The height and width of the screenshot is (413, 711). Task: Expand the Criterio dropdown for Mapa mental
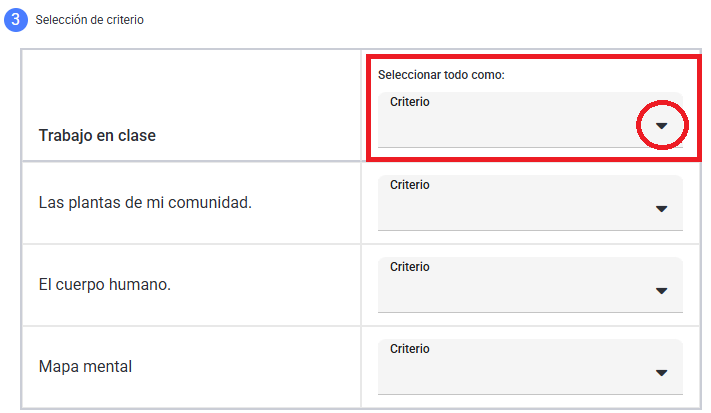pos(530,367)
